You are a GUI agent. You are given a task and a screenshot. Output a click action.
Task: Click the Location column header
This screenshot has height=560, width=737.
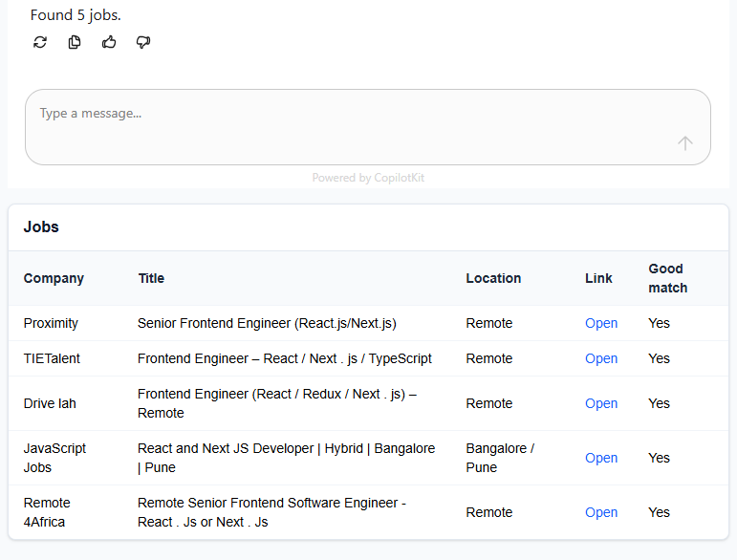(493, 278)
